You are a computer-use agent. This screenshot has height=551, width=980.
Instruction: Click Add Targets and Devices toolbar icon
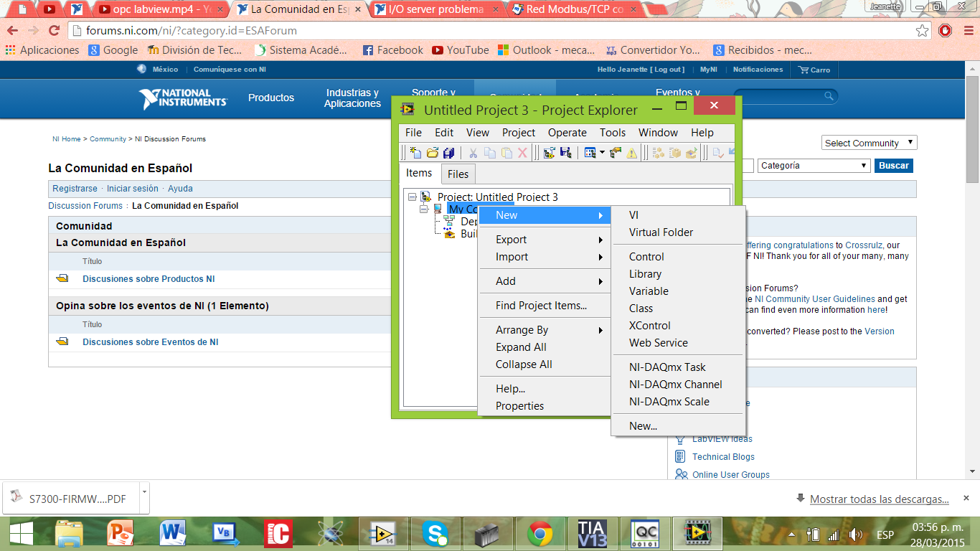point(549,152)
